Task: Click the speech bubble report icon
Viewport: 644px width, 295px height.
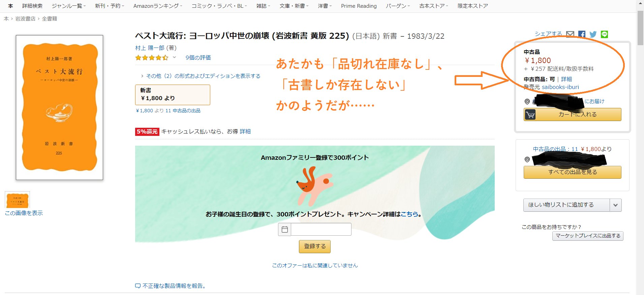Action: coord(137,286)
